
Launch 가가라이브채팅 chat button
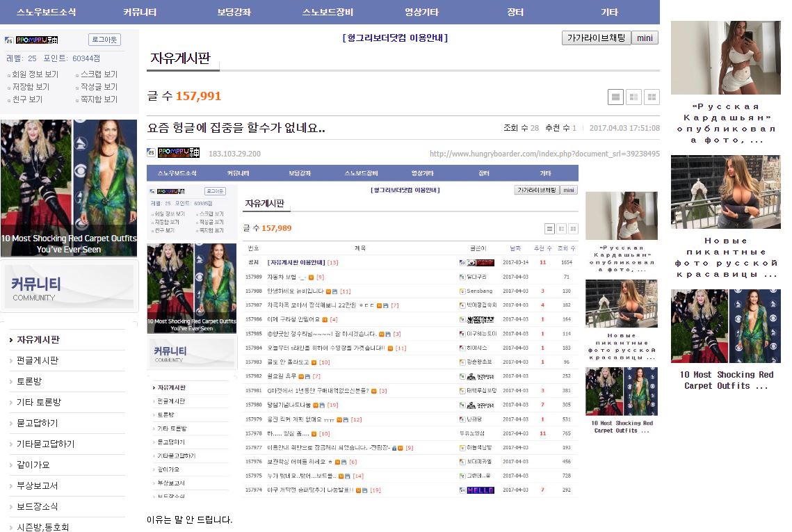(596, 38)
